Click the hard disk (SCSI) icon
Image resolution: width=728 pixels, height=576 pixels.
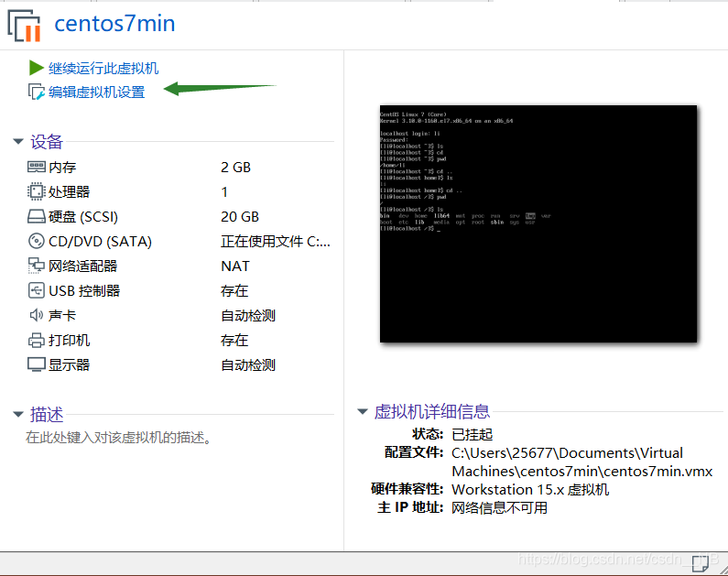(x=37, y=216)
